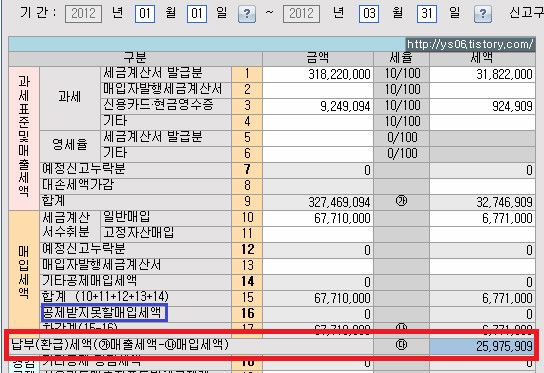Edit the start day field 01
This screenshot has height=373, width=544.
(x=197, y=14)
